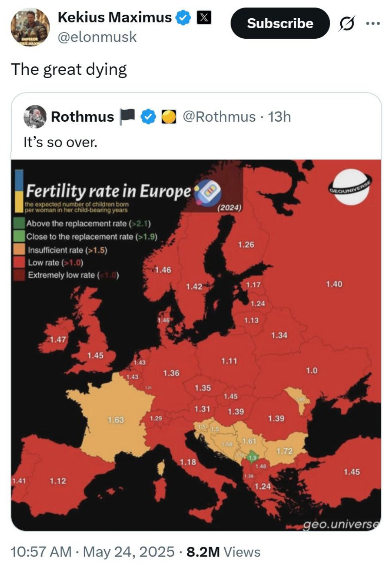Click the blue verified badge beside Kekius Maximus

point(183,17)
